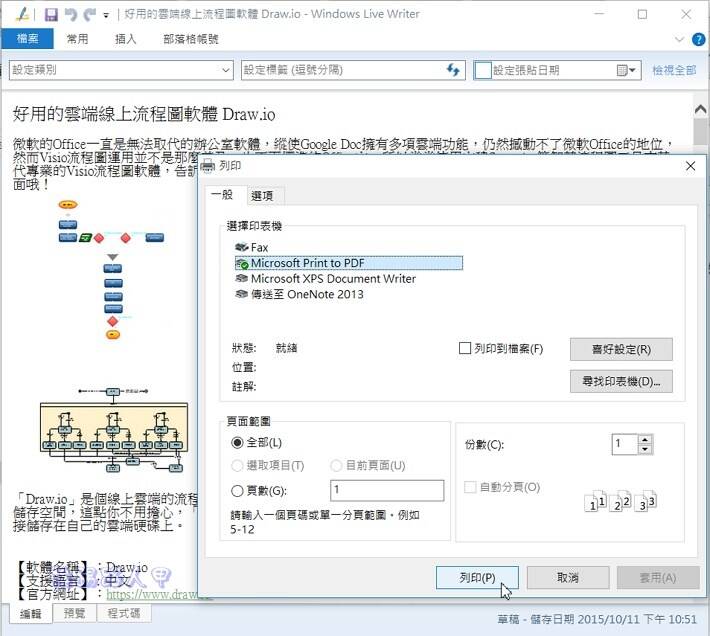This screenshot has width=710, height=636.
Task: Click the 喜好設定(R) button
Action: [621, 349]
